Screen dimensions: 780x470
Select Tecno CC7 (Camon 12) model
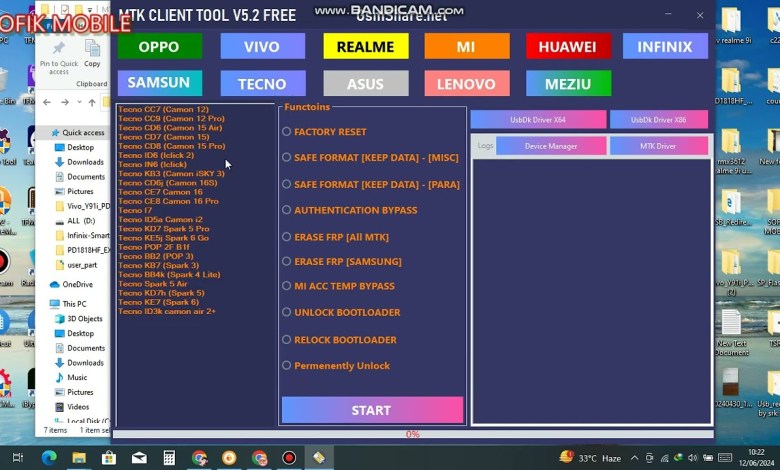[x=163, y=109]
